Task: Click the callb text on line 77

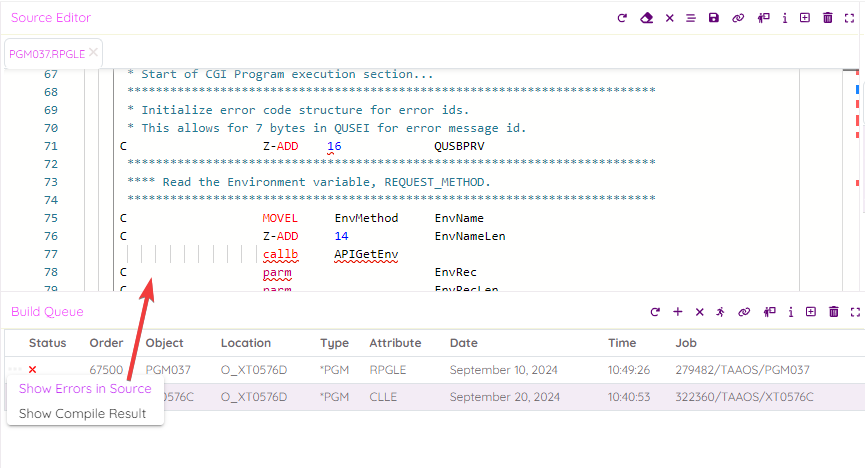Action: [280, 254]
